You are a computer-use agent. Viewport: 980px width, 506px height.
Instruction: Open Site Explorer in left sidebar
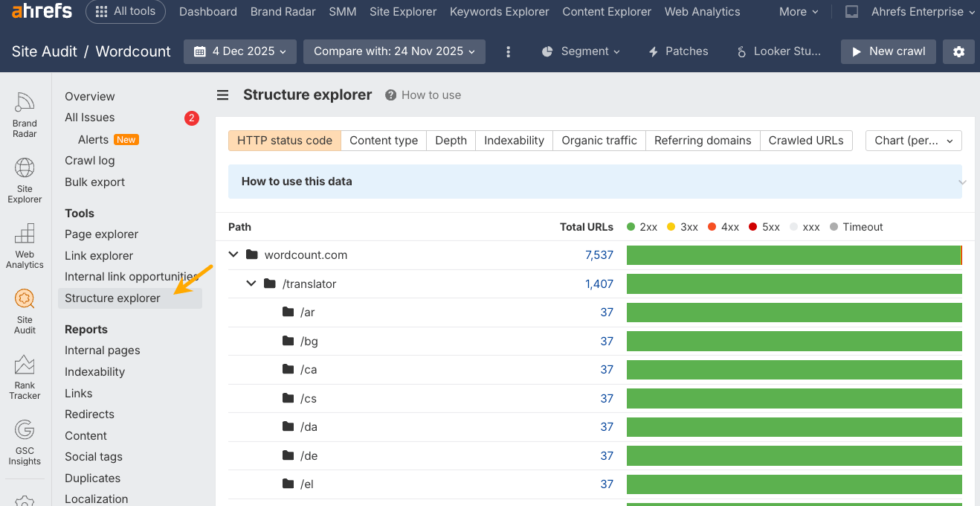(25, 179)
